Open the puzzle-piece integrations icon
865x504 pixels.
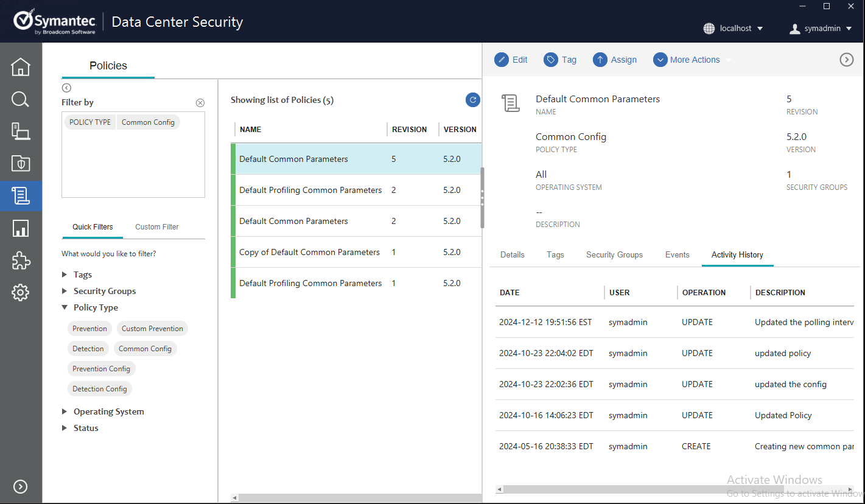21,261
